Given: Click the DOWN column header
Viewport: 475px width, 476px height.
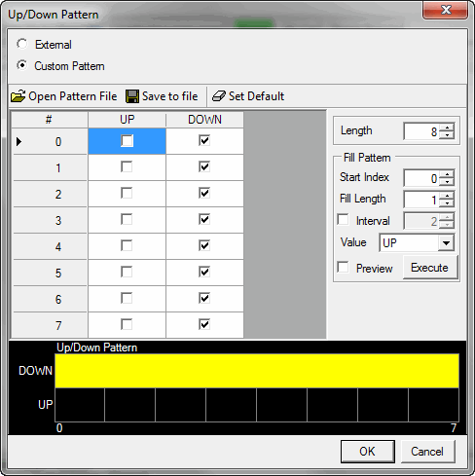Looking at the screenshot, I should [204, 120].
